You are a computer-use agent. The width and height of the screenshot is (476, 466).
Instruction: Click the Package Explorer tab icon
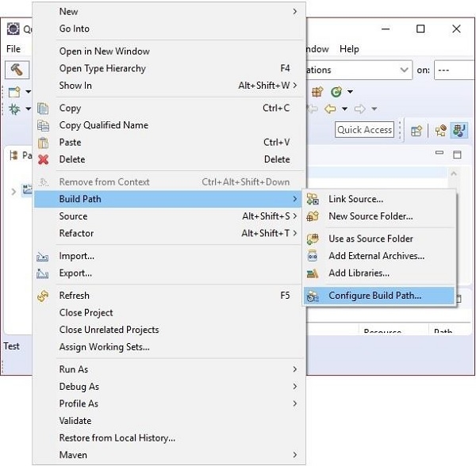(13, 155)
